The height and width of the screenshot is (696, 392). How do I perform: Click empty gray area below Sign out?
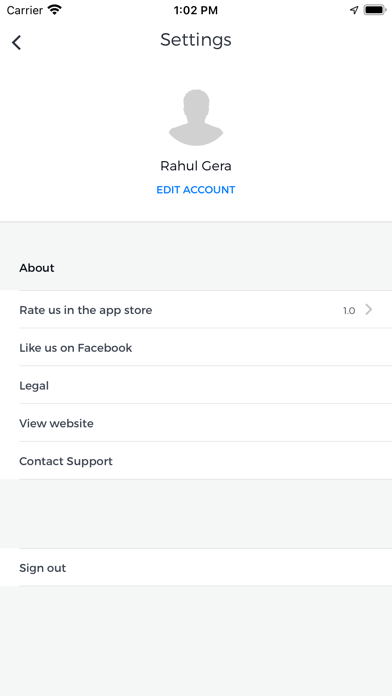tap(196, 641)
